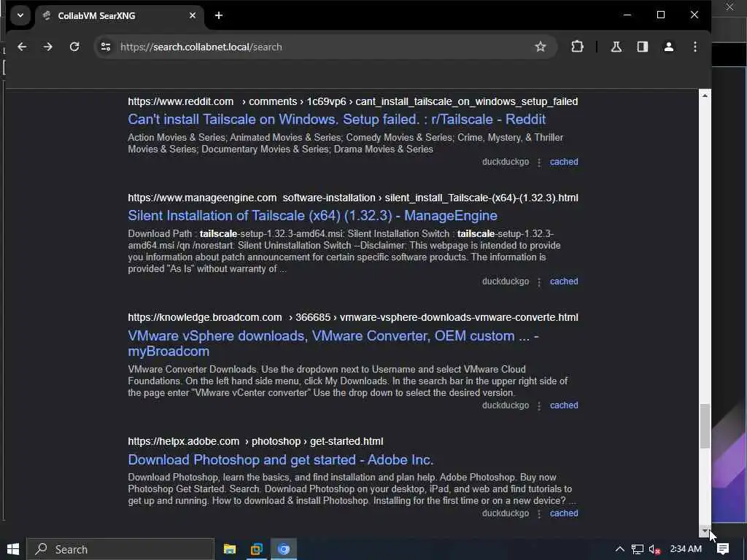Bookmark this page with the star icon
The height and width of the screenshot is (560, 747).
pos(540,47)
